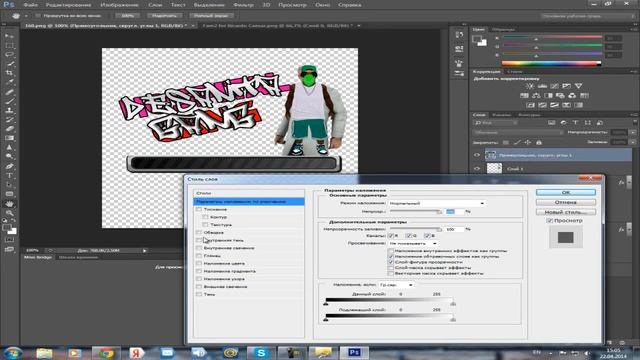
Task: Click the Подогнать button in options bar
Action: (164, 16)
